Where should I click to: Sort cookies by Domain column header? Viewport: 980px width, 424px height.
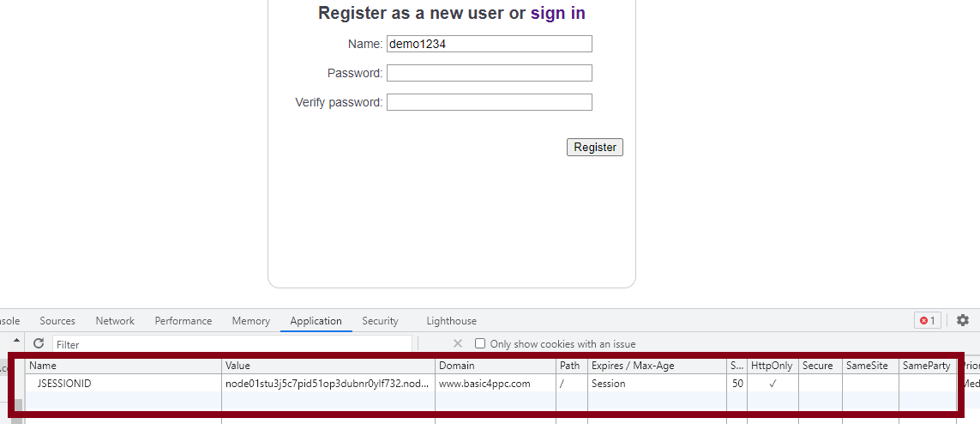(x=495, y=366)
